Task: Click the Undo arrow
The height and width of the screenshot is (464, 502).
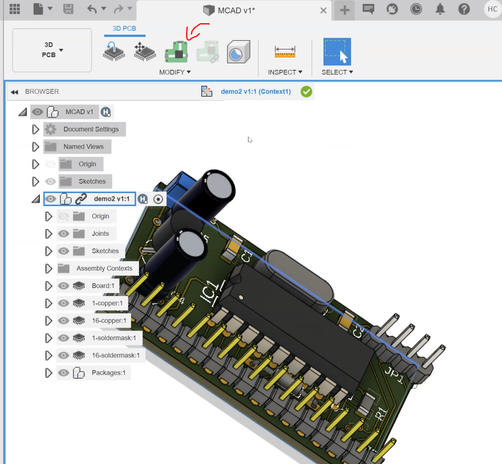Action: coord(92,9)
